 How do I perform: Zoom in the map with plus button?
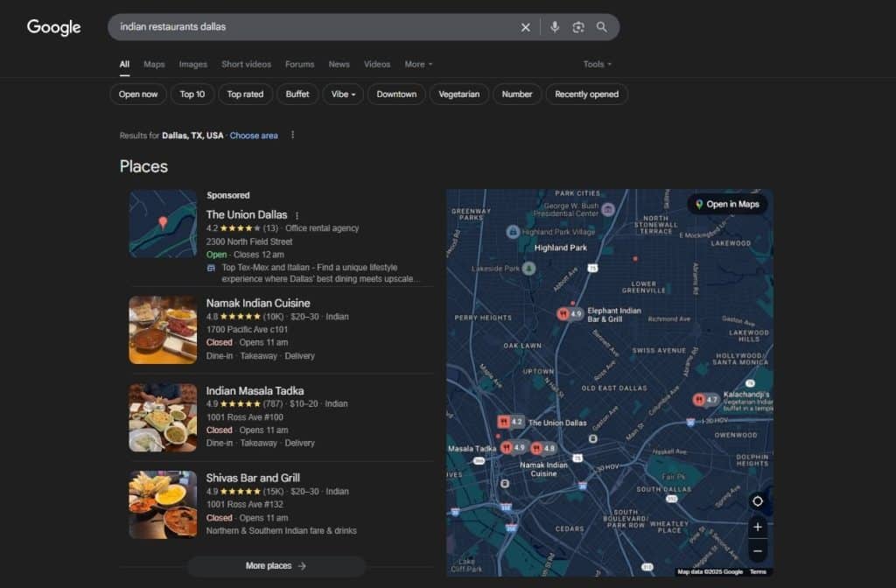pos(757,527)
